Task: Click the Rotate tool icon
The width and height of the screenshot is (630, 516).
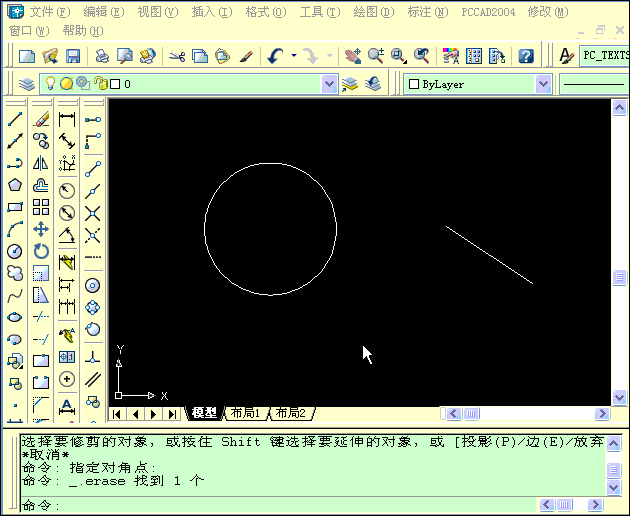Action: click(41, 252)
